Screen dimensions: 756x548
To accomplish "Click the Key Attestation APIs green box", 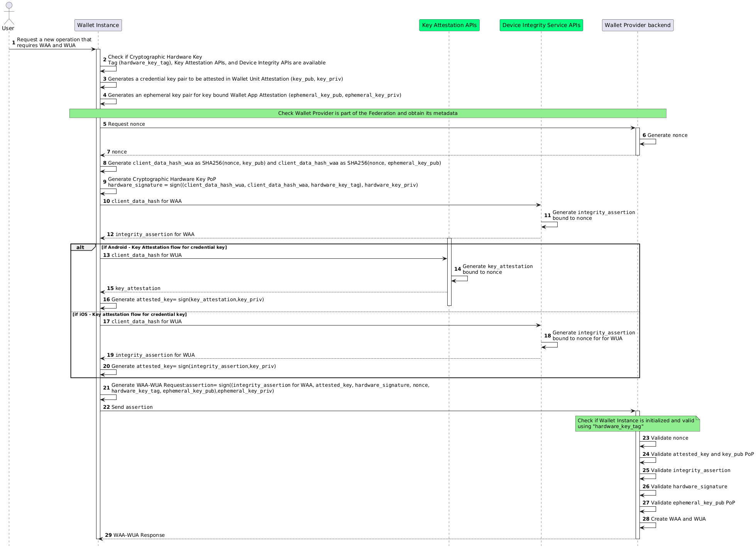I will [x=449, y=25].
